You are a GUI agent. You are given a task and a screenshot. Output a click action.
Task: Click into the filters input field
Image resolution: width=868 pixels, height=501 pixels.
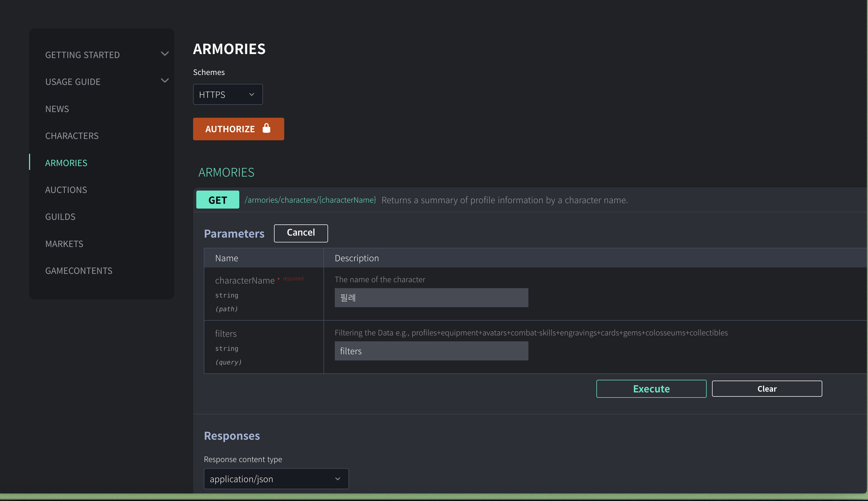pos(431,351)
